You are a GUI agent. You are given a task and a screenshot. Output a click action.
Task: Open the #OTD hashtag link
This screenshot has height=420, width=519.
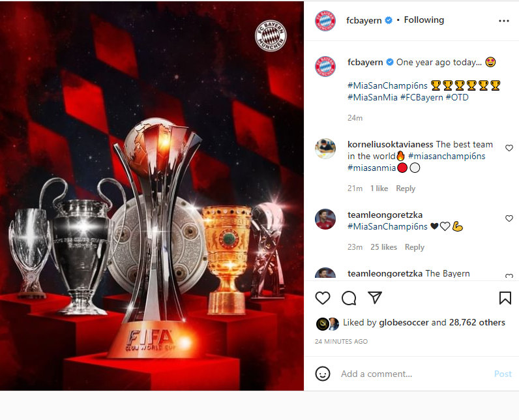click(457, 97)
